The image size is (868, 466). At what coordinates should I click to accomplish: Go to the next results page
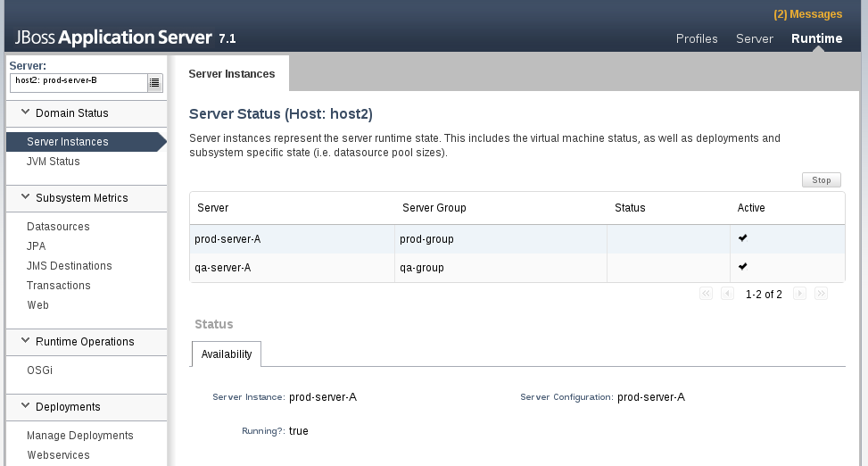(799, 294)
